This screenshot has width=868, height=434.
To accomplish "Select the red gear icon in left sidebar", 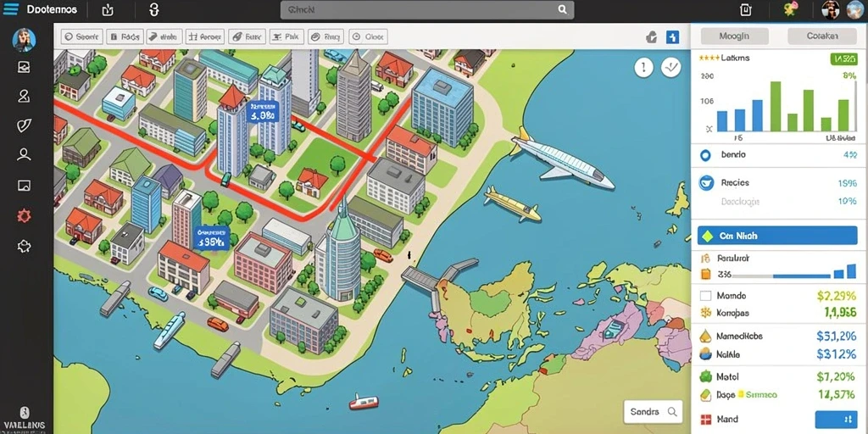I will point(24,215).
